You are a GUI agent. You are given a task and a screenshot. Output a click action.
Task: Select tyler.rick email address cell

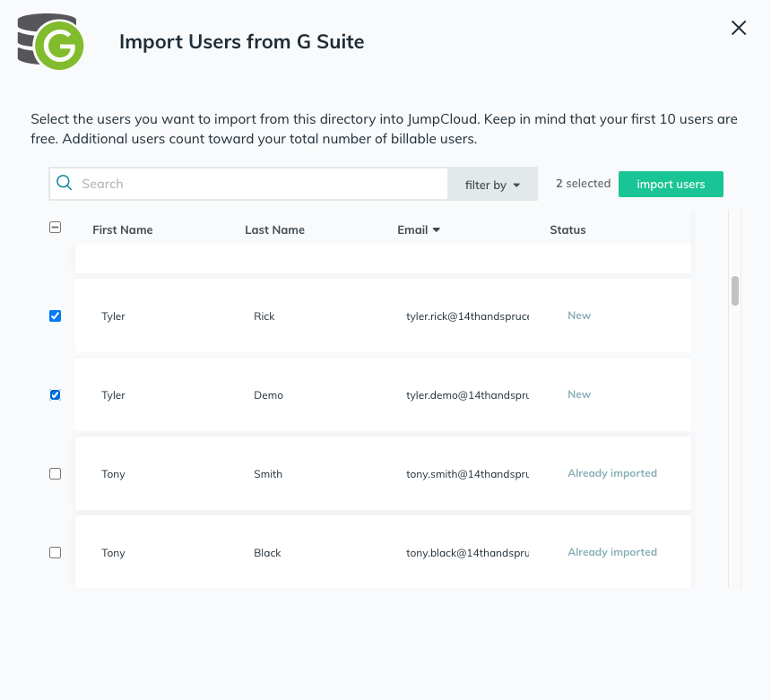[x=466, y=316]
